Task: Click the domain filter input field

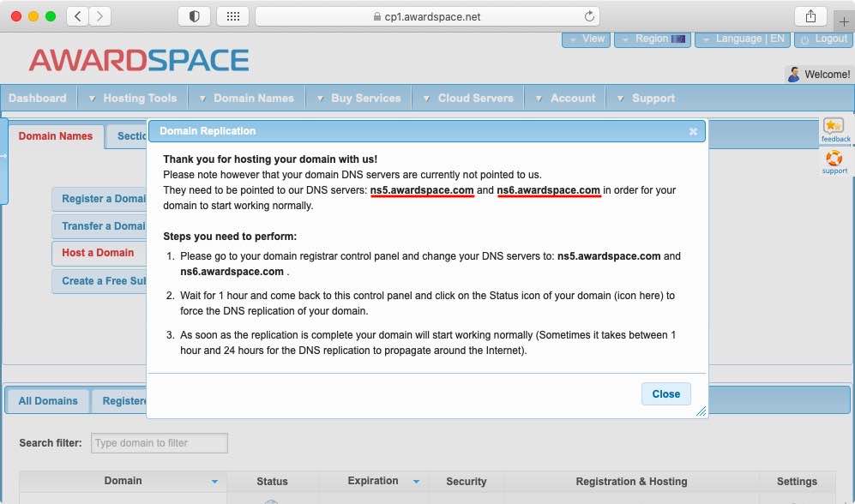Action: tap(158, 442)
